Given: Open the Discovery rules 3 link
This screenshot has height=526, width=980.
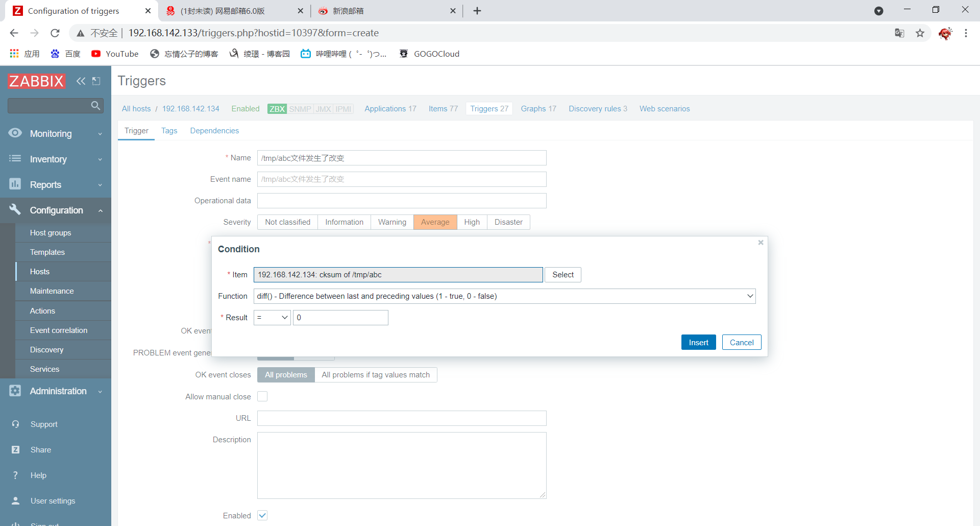Looking at the screenshot, I should [x=598, y=109].
